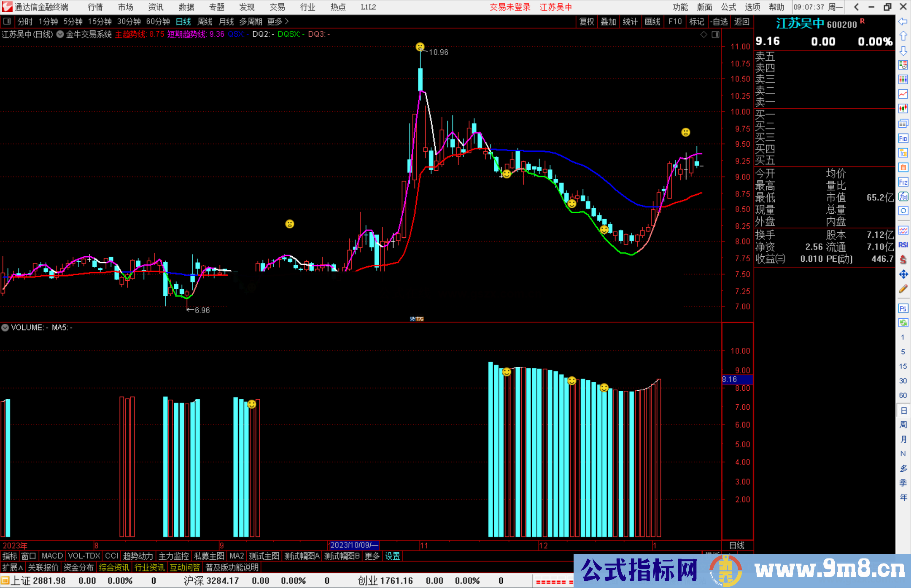
Task: Click the F5 refresh icon in sidebar
Action: (x=903, y=308)
